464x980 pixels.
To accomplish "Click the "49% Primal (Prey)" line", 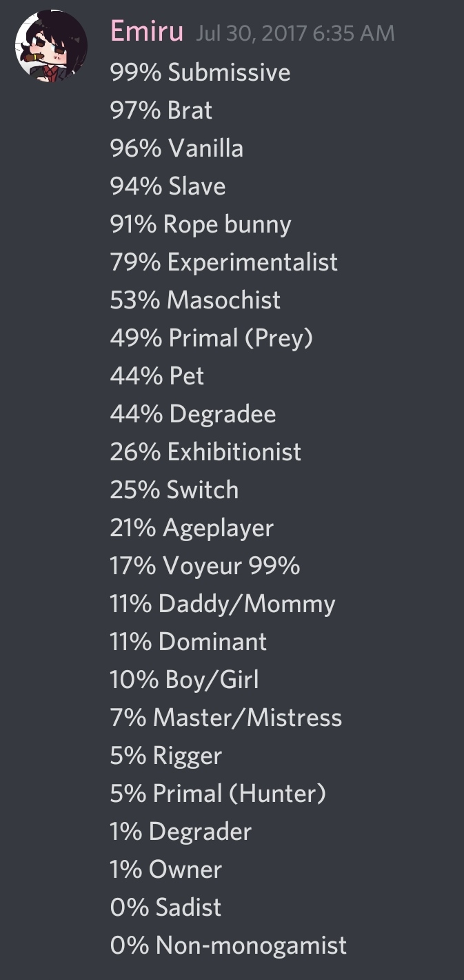I will tap(212, 338).
